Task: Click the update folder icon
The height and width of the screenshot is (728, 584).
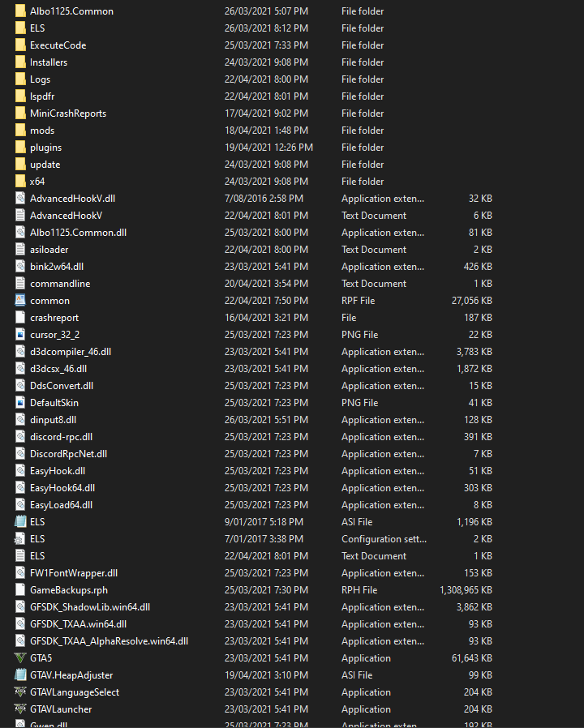Action: click(20, 165)
